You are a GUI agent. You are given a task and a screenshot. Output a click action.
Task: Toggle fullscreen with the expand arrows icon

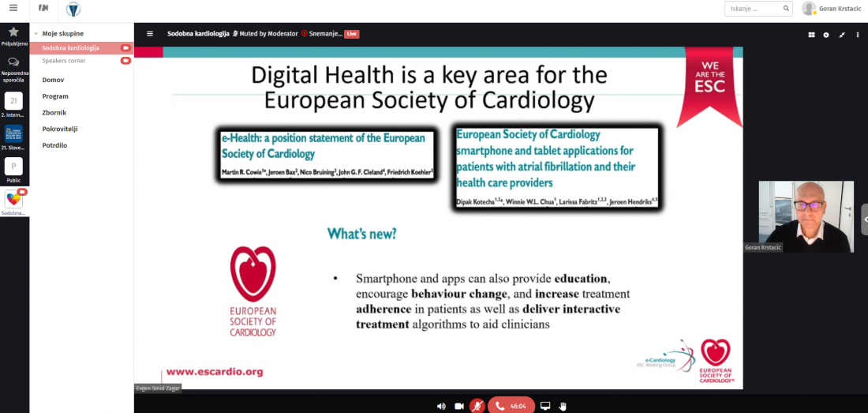tap(841, 34)
